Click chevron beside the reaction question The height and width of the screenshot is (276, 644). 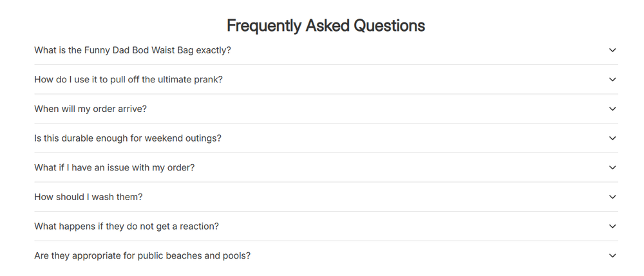(x=612, y=226)
